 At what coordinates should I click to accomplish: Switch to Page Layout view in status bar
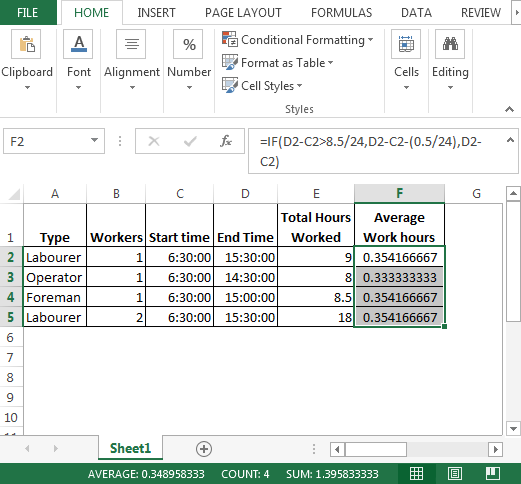455,473
